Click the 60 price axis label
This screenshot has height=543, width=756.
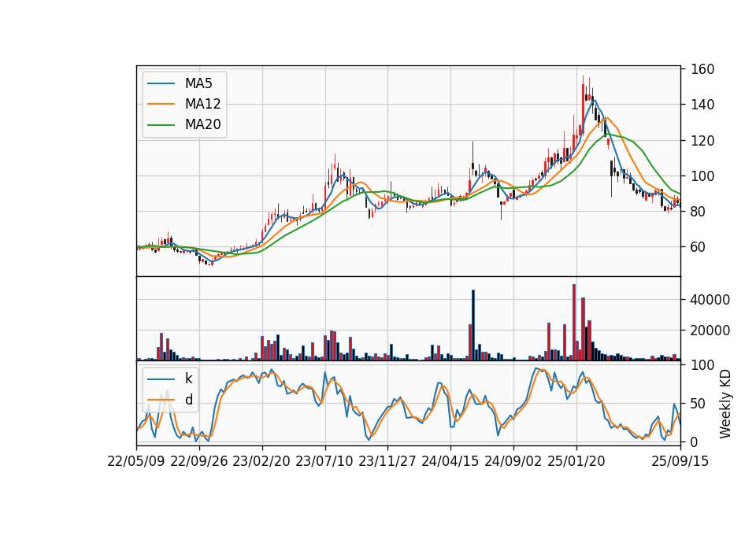click(x=699, y=247)
